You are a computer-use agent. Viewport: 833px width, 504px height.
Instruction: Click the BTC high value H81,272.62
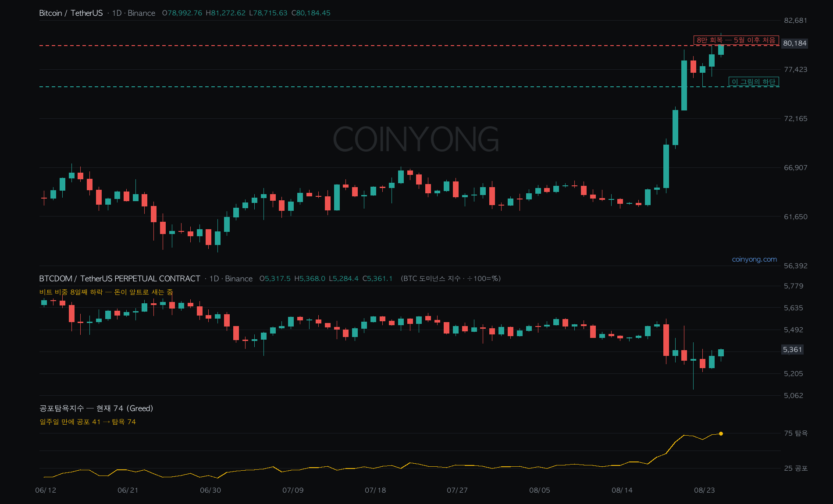click(x=225, y=13)
